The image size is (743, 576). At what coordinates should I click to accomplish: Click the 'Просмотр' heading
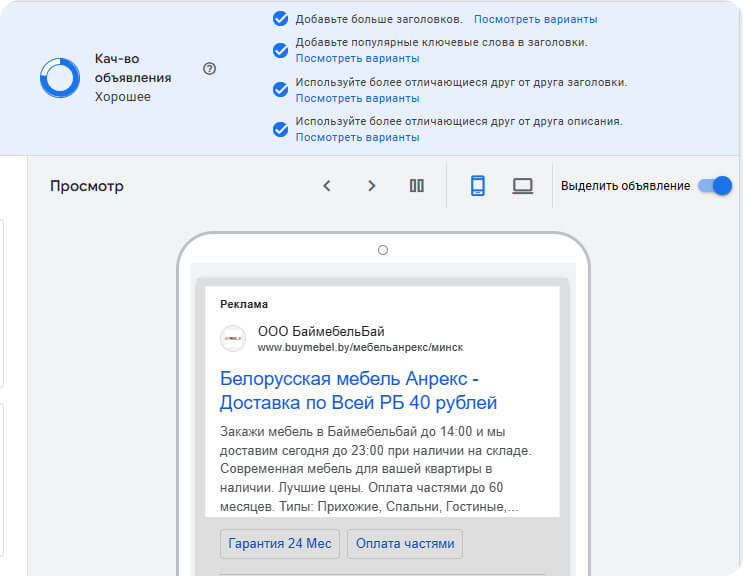87,186
